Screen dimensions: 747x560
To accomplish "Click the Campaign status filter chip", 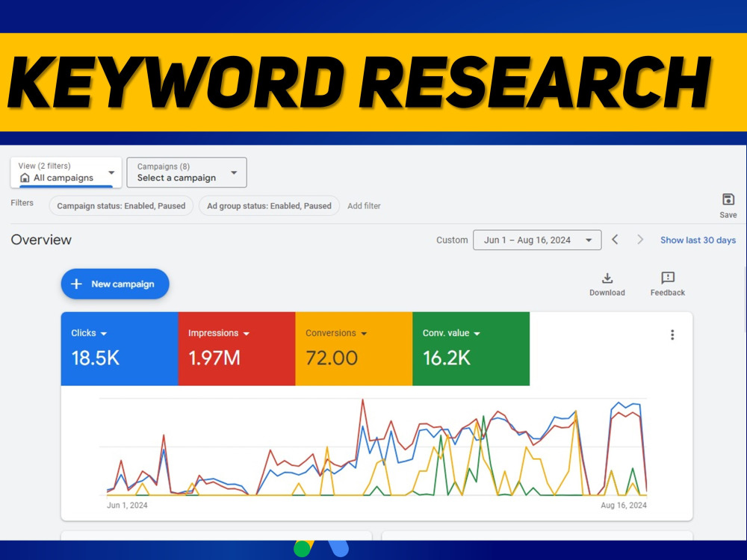I will pyautogui.click(x=121, y=206).
